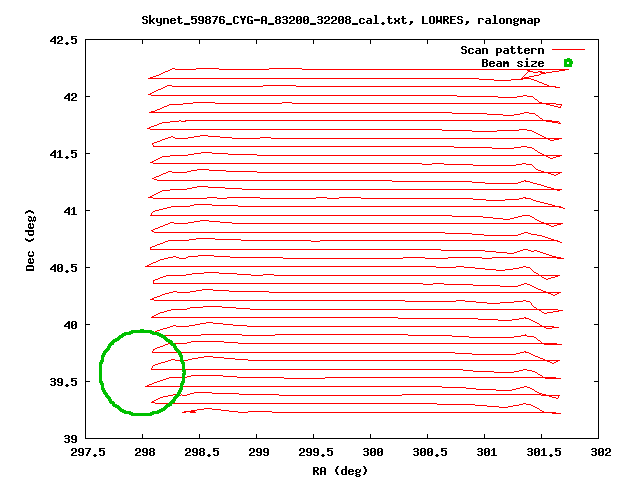Click the 298.5 RA axis tick label
The width and height of the screenshot is (640, 480).
pyautogui.click(x=202, y=452)
